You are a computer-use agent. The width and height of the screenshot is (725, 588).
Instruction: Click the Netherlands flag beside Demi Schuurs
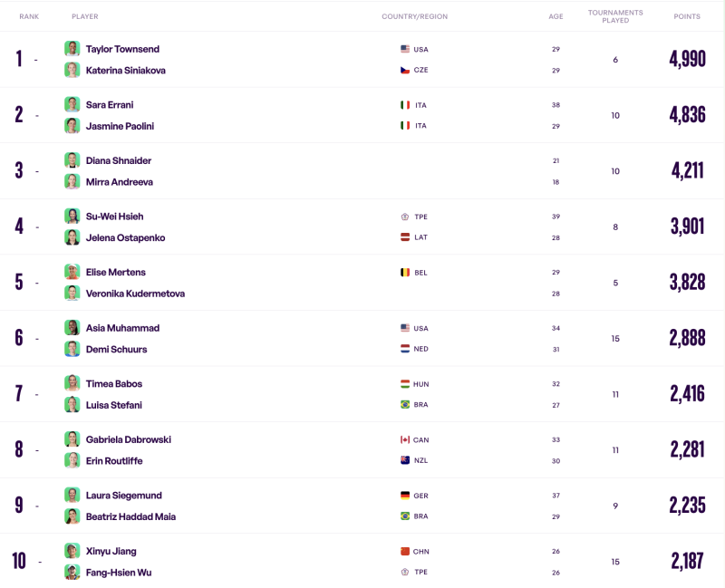405,349
